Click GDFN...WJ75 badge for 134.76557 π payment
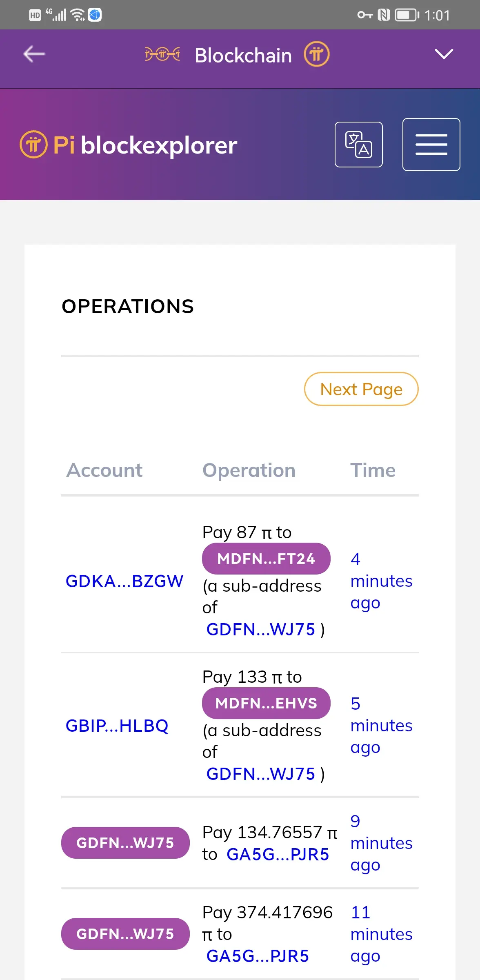480x980 pixels. click(x=125, y=843)
